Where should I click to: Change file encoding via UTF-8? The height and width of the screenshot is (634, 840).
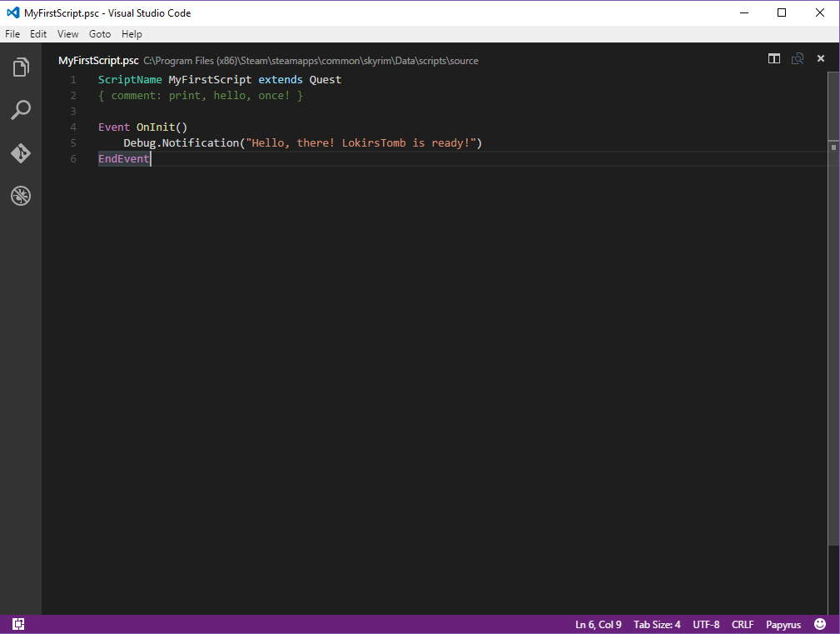click(x=706, y=624)
